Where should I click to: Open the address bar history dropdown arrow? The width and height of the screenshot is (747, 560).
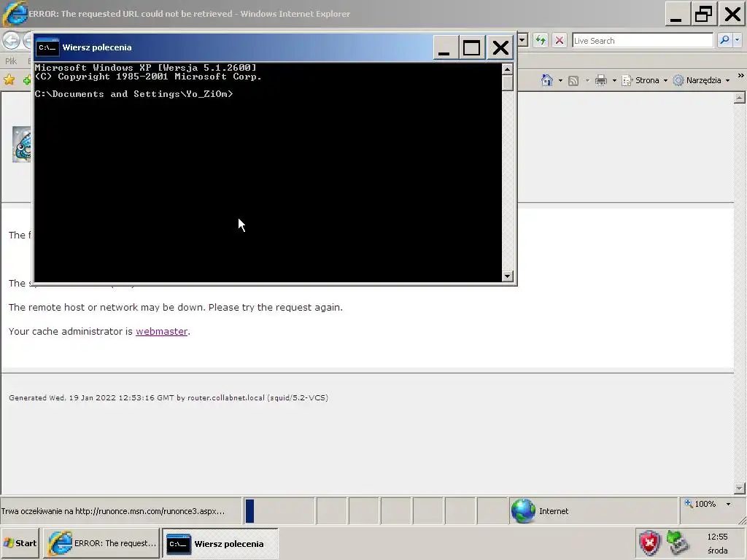point(522,41)
